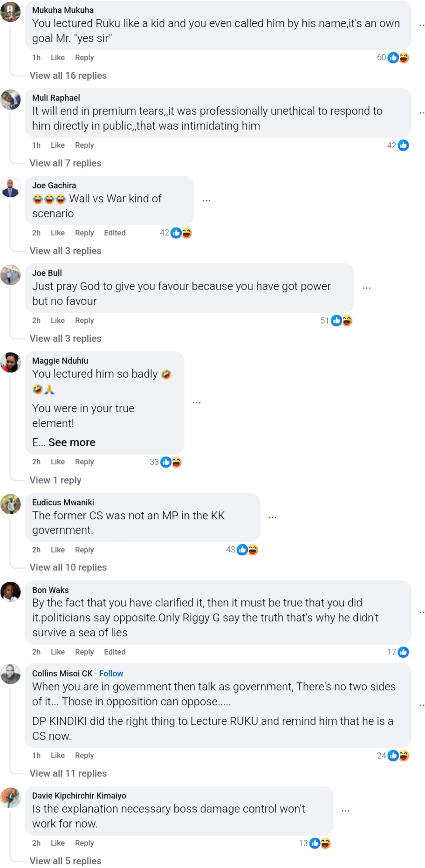Open more options for Eudicus Mwaniki's comment
The image size is (425, 868).
273,517
